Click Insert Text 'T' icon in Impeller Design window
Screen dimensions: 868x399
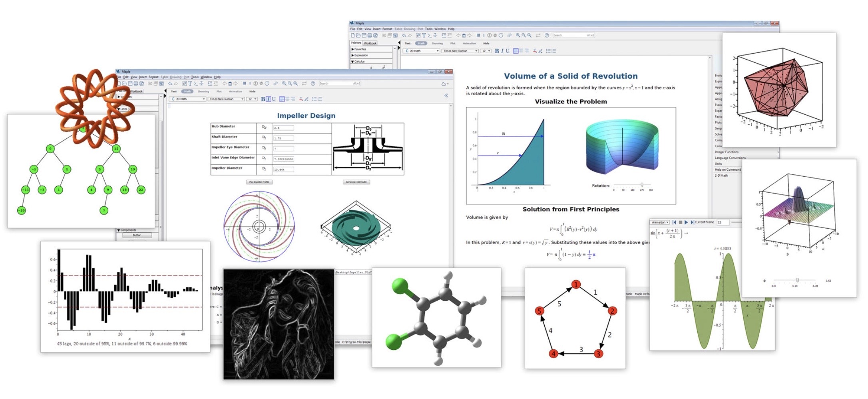coord(190,84)
